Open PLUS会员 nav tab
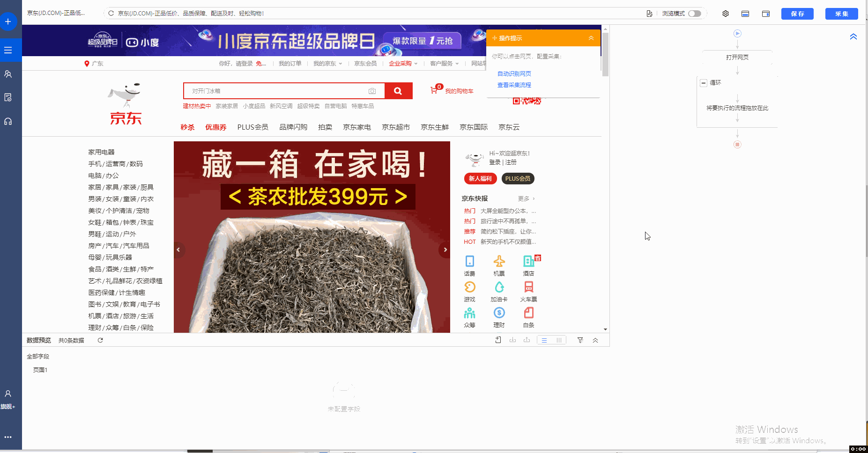Screen dimensions: 868x453 click(x=253, y=127)
